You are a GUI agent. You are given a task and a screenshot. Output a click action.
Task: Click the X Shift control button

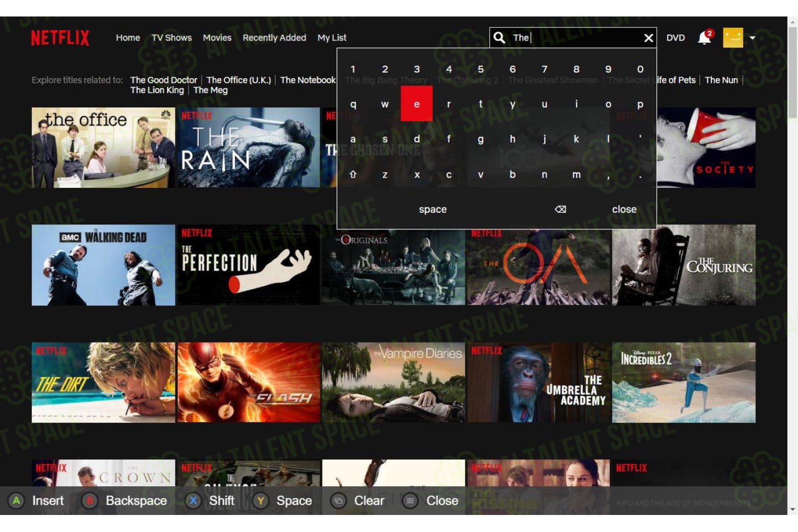coord(211,501)
